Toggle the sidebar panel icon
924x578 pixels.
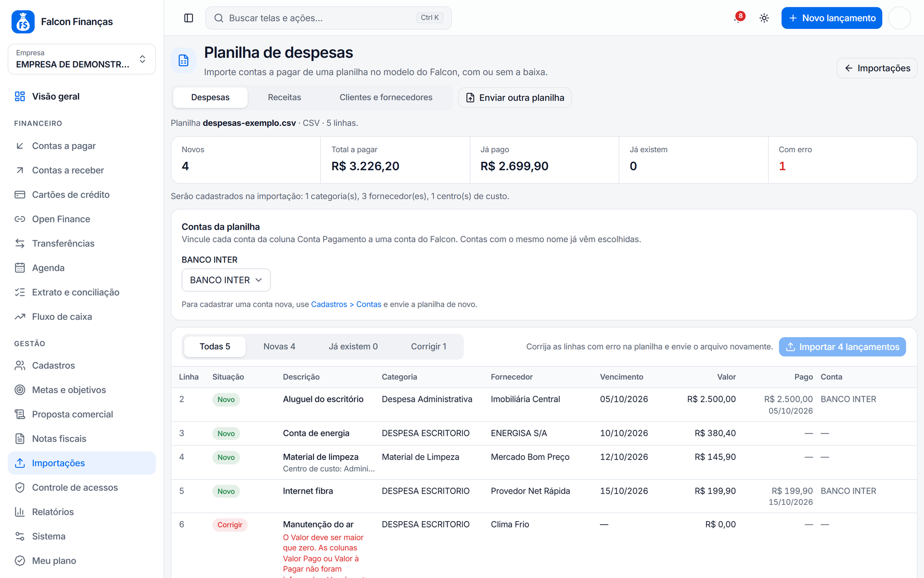(x=189, y=18)
